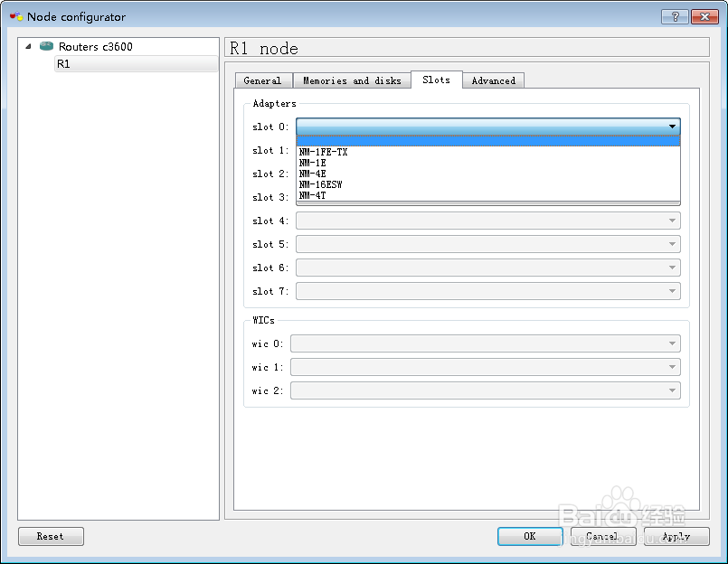Open the slot 5 adapter dropdown
Screen dimensions: 728x564
pyautogui.click(x=488, y=244)
